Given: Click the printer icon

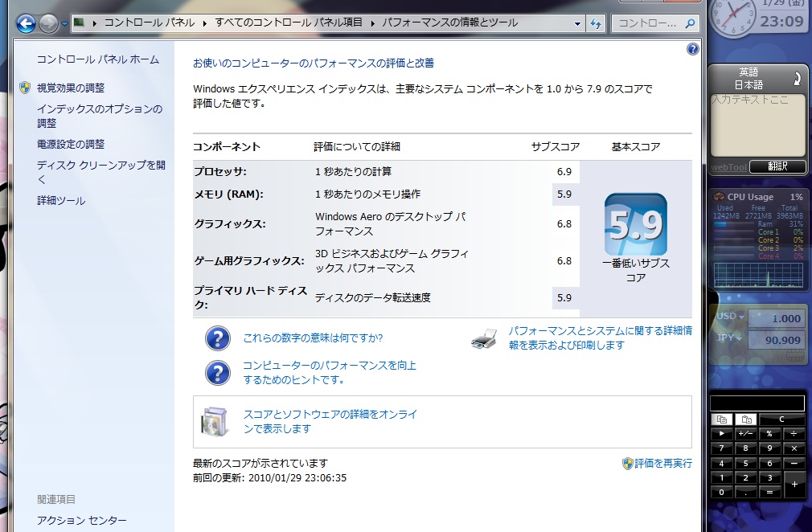Looking at the screenshot, I should pos(484,338).
